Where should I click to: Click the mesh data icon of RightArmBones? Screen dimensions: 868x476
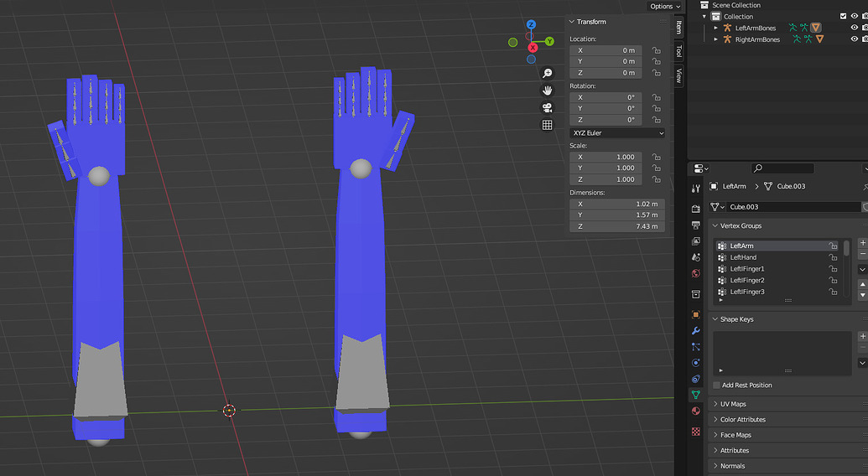coord(820,39)
